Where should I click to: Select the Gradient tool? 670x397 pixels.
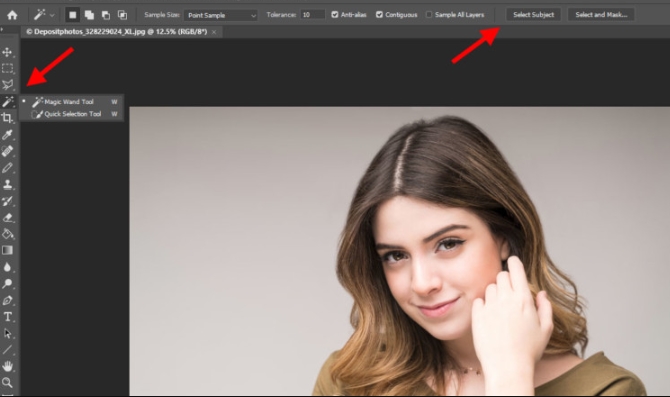tap(7, 250)
